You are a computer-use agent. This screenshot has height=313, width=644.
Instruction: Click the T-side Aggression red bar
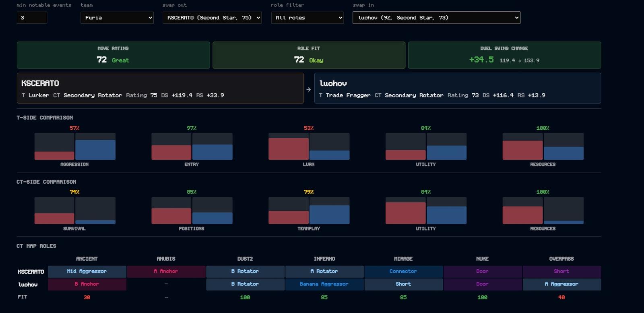pos(54,155)
